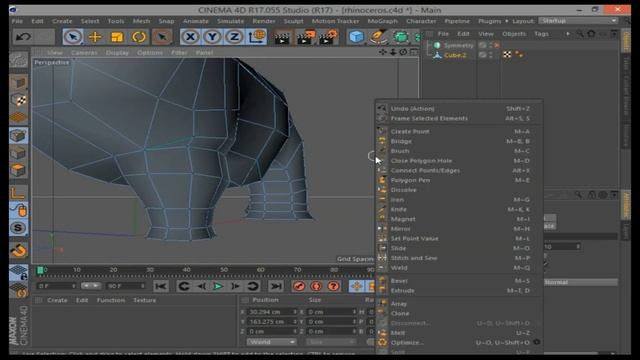Go to end of animation
This screenshot has width=640, height=360.
[276, 286]
